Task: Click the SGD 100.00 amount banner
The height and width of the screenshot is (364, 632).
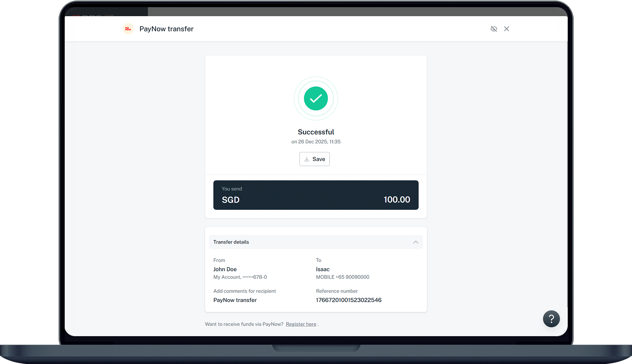Action: [316, 195]
